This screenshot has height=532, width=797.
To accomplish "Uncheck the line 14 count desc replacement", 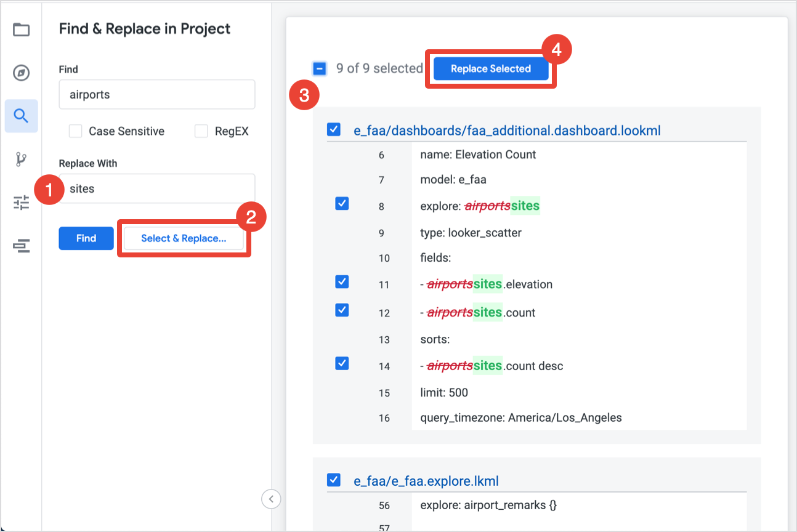I will [342, 363].
